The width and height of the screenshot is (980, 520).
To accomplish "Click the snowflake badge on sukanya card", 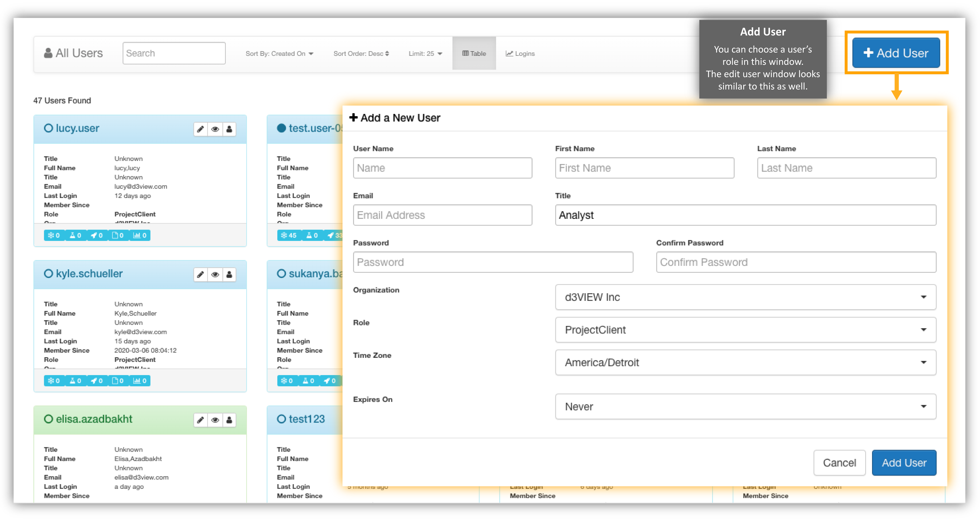I will pos(287,381).
